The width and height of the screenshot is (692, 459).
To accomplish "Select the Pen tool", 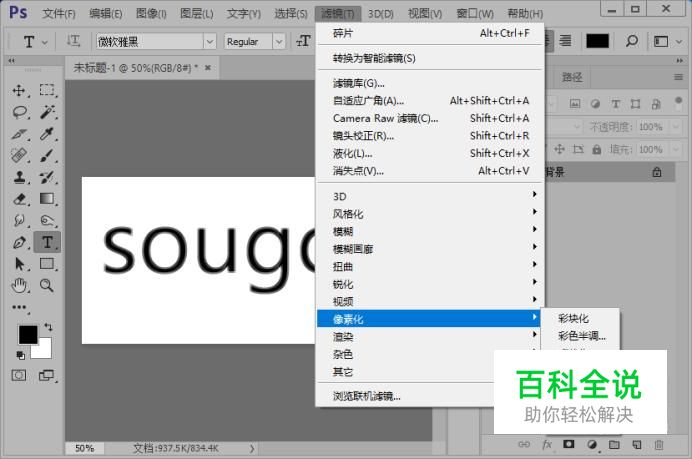I will 19,242.
